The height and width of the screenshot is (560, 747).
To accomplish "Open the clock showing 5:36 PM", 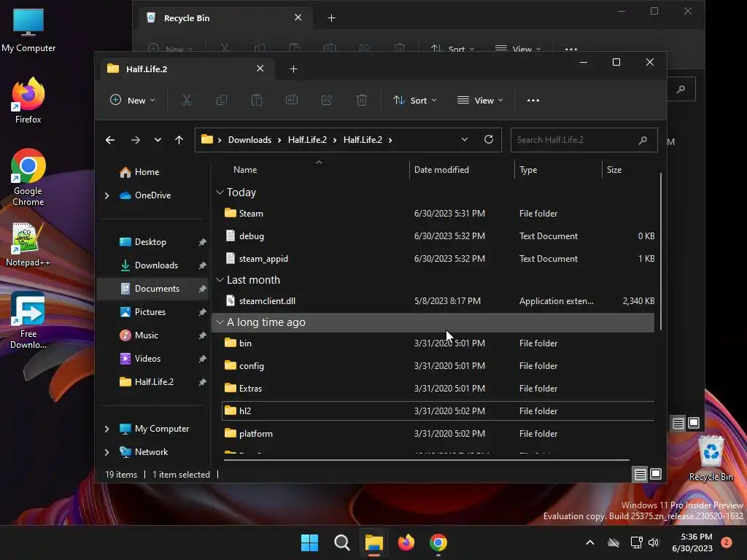I will [x=692, y=542].
